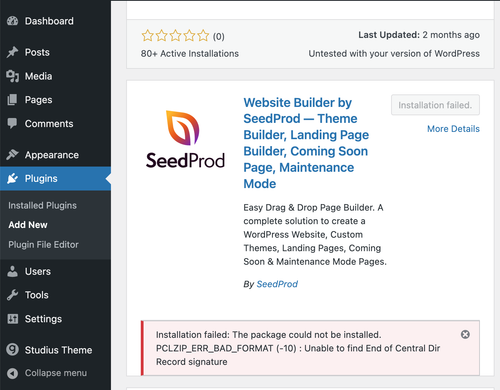Click the Pages stack icon
The width and height of the screenshot is (500, 390).
12,100
